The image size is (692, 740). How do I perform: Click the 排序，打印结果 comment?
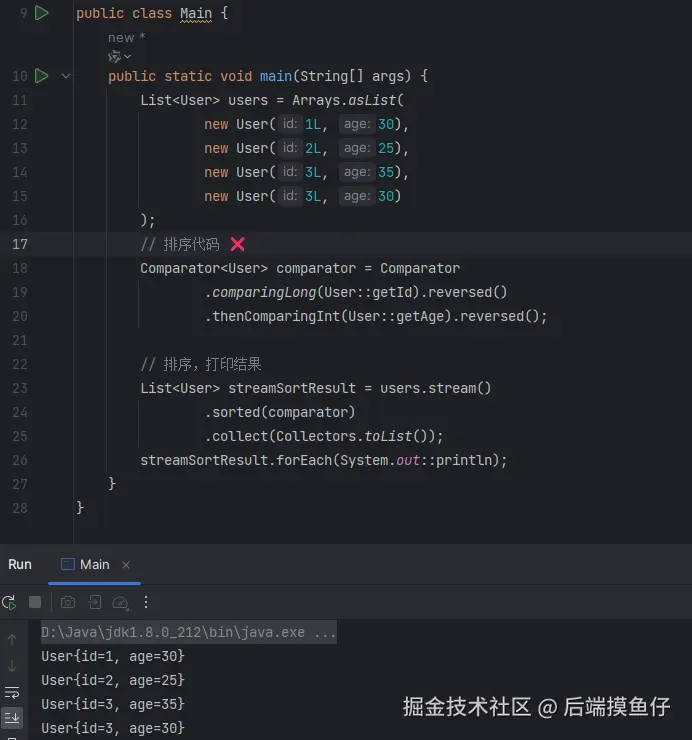[x=201, y=364]
